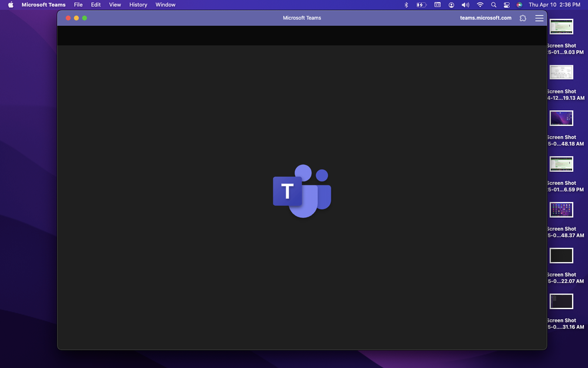
Task: Open Control Center from the menu bar
Action: [507, 5]
